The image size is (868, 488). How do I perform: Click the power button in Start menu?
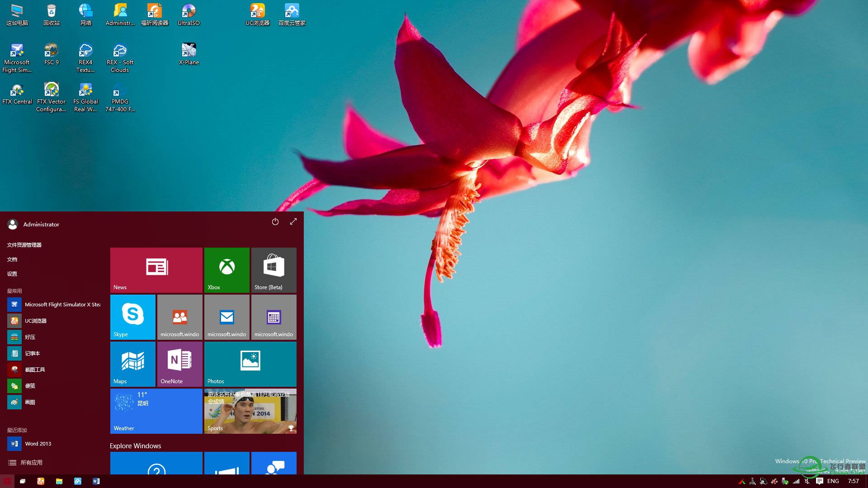(275, 221)
